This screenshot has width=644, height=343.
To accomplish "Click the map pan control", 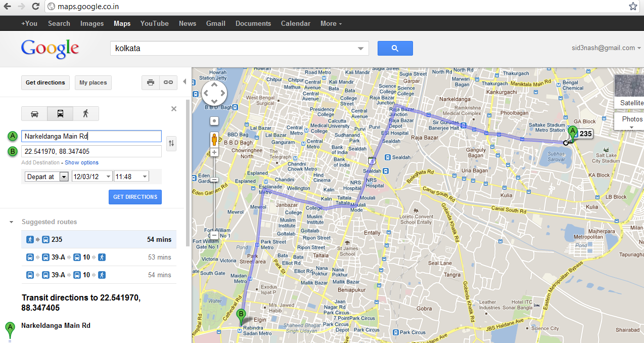I will click(214, 94).
